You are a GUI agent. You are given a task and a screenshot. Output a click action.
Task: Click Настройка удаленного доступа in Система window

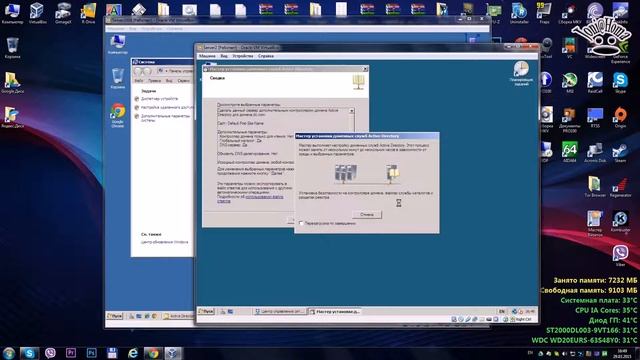pyautogui.click(x=167, y=107)
